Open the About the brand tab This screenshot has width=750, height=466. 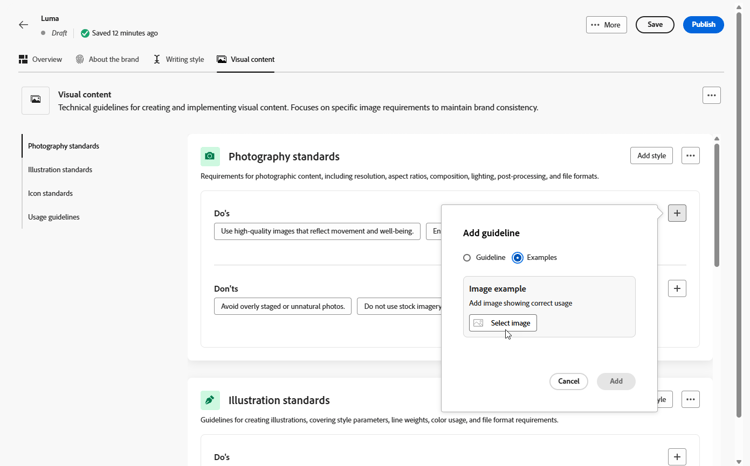(x=107, y=60)
